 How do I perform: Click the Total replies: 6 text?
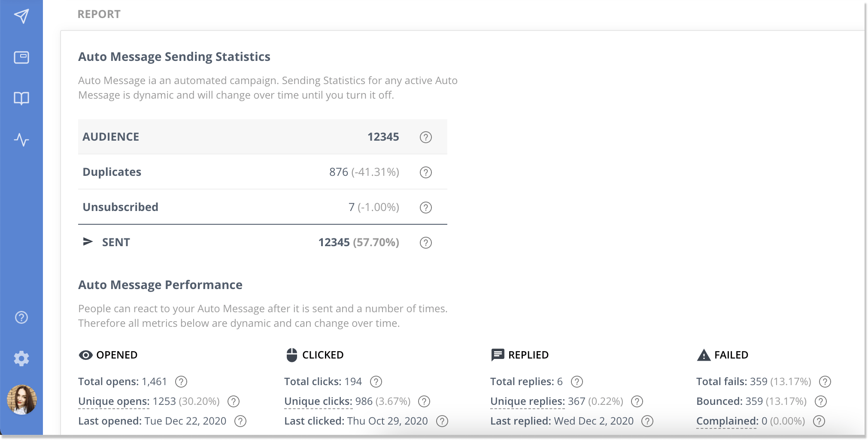coord(526,382)
